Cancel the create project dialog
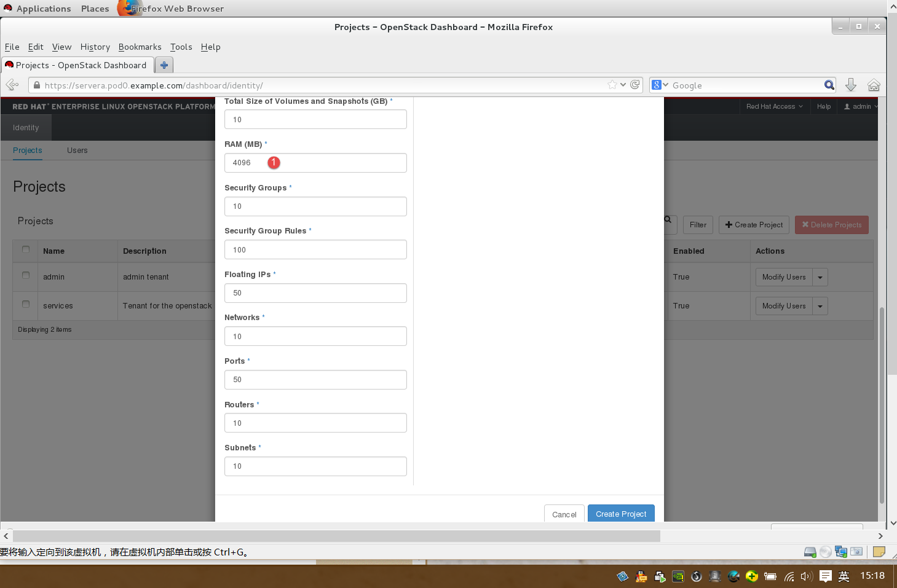Image resolution: width=897 pixels, height=588 pixels. point(564,514)
